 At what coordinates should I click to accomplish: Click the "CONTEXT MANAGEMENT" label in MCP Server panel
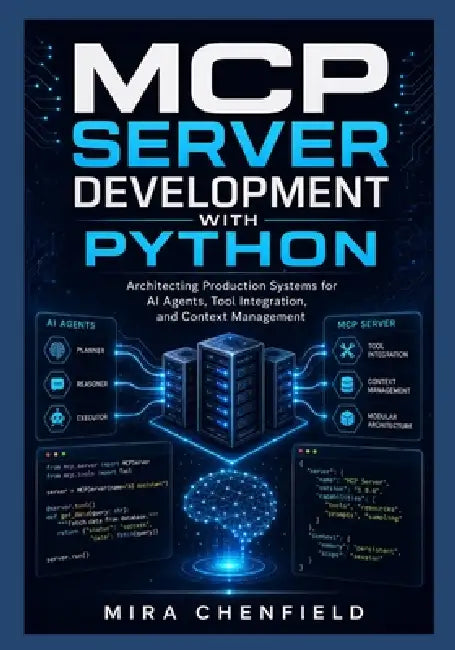[389, 386]
